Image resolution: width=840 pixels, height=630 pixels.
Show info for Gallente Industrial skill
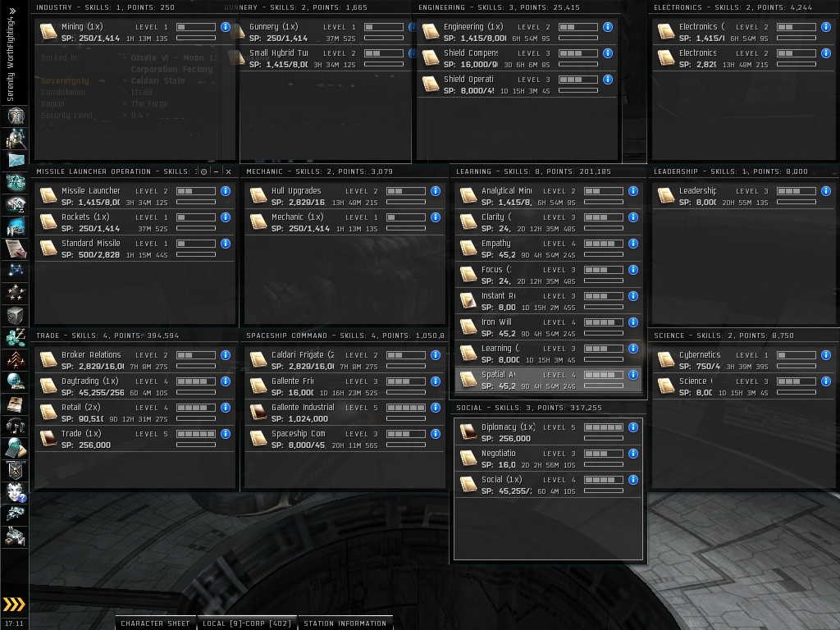(436, 407)
